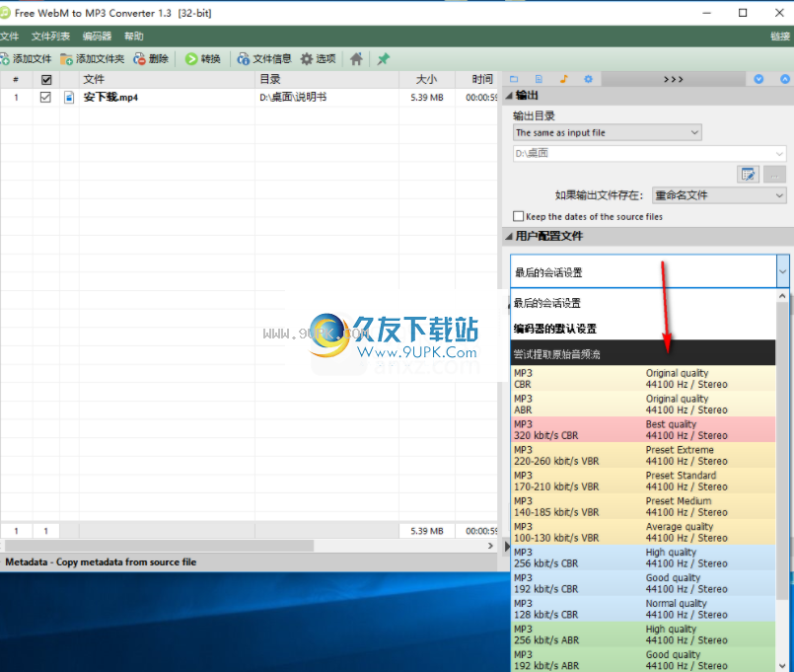Click the side panel collapse arrow
This screenshot has height=672, width=794.
pyautogui.click(x=507, y=547)
